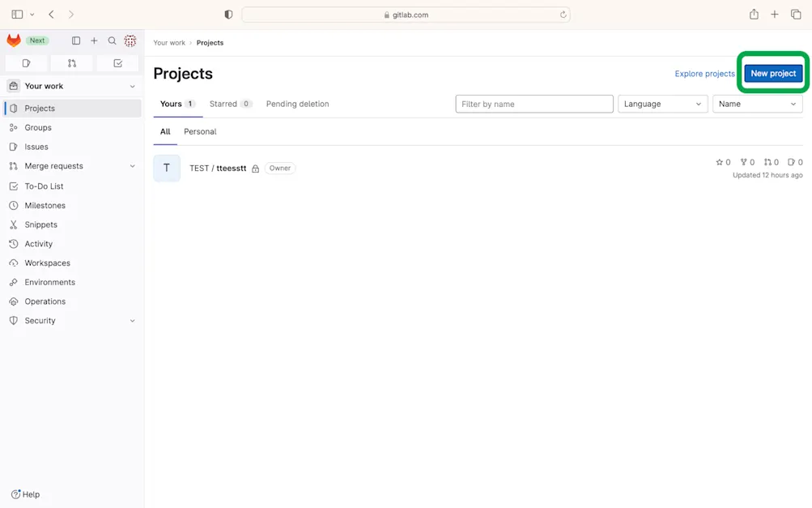Open the Language filter dropdown
The image size is (812, 508).
(663, 104)
